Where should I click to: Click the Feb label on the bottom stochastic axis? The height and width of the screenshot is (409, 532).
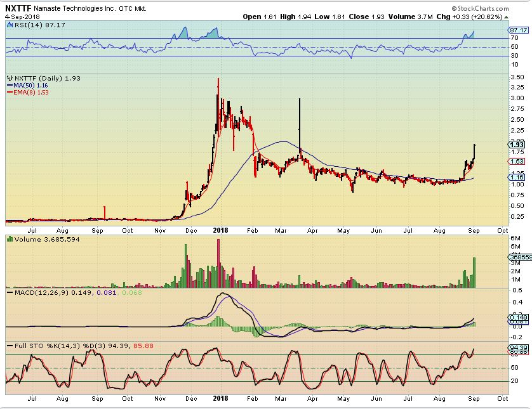click(252, 398)
